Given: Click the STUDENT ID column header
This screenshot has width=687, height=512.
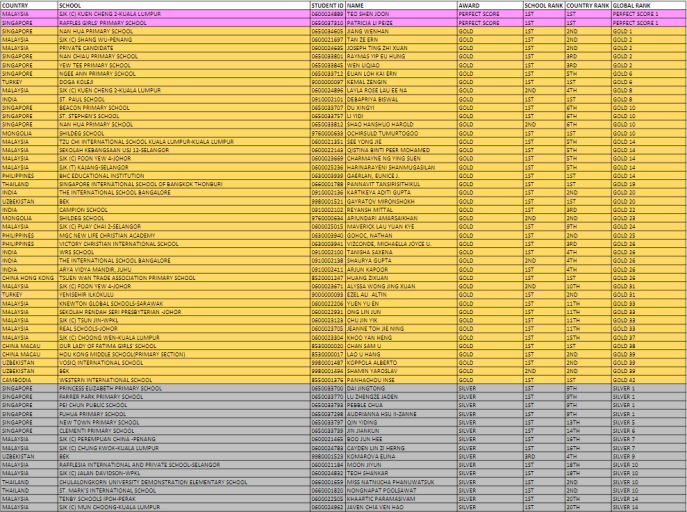Looking at the screenshot, I should click(x=328, y=6).
